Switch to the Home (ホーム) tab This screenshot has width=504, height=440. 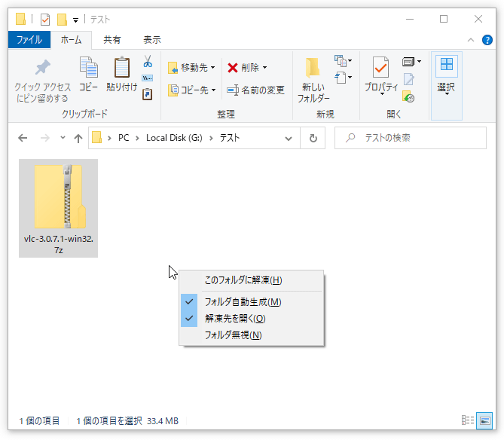pos(71,40)
